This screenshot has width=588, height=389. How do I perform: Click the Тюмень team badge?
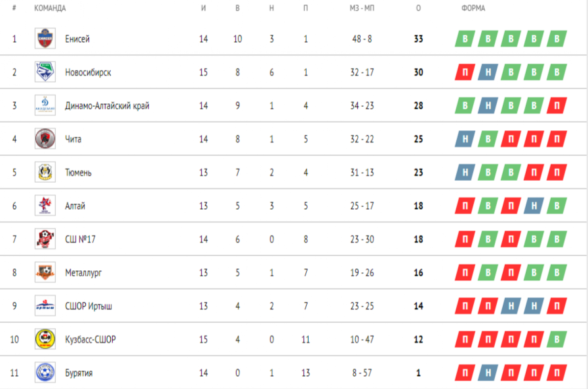[45, 172]
